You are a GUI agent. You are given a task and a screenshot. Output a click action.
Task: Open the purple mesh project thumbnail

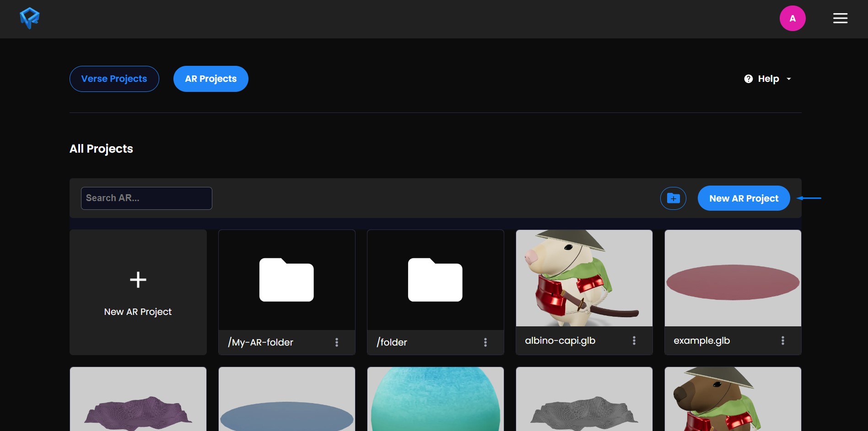(x=138, y=399)
